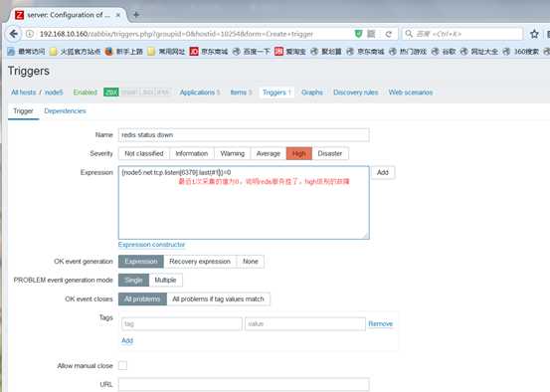Open the 360搜索 bookmark
Viewport: 550px width, 392px height.
(x=521, y=52)
